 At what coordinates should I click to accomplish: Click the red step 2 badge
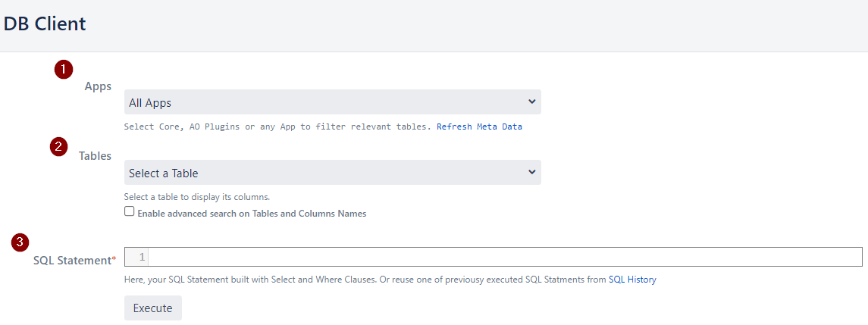pos(58,147)
